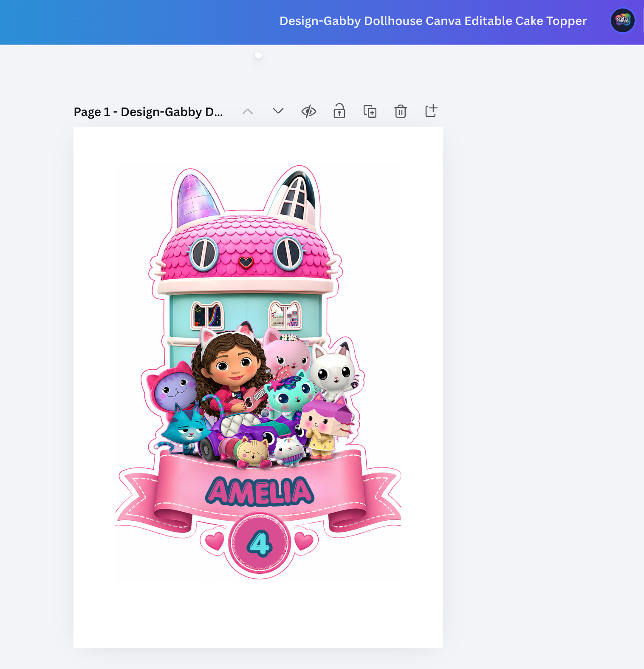
Task: Delete Page 1 using the trash icon
Action: pos(401,111)
